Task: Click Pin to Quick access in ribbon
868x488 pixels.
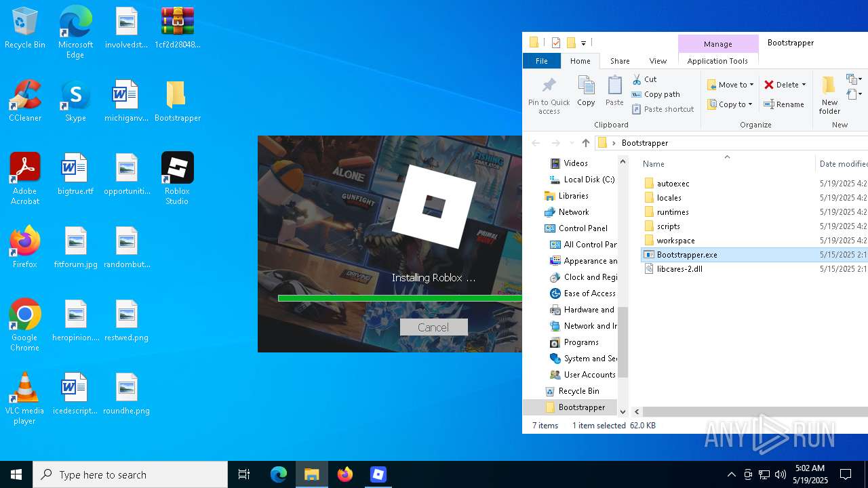Action: [549, 95]
